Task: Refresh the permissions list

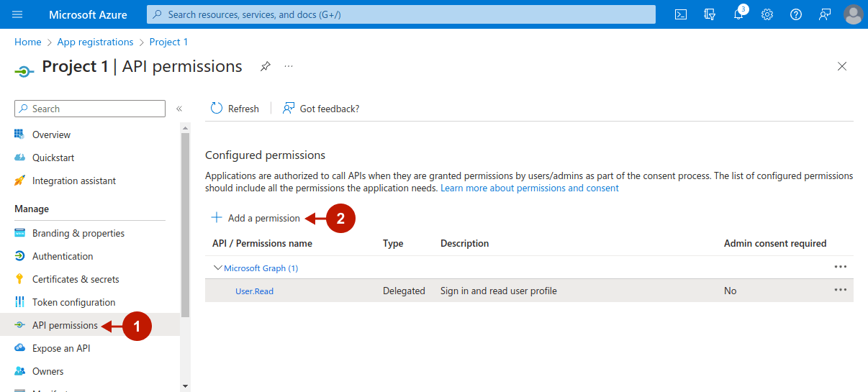Action: coord(235,109)
